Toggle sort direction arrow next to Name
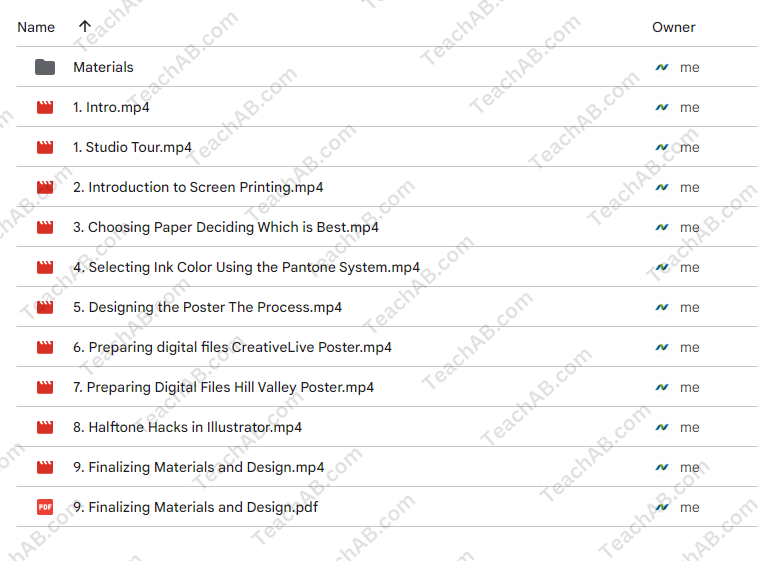758x561 pixels. [x=85, y=26]
